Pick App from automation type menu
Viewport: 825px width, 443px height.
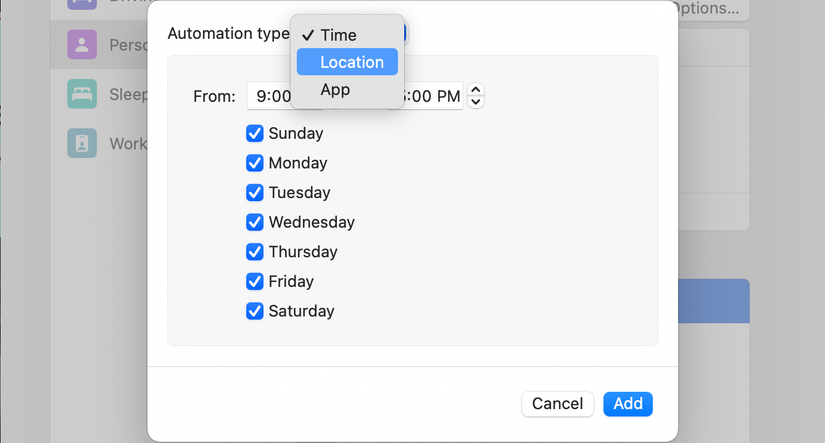coord(347,89)
